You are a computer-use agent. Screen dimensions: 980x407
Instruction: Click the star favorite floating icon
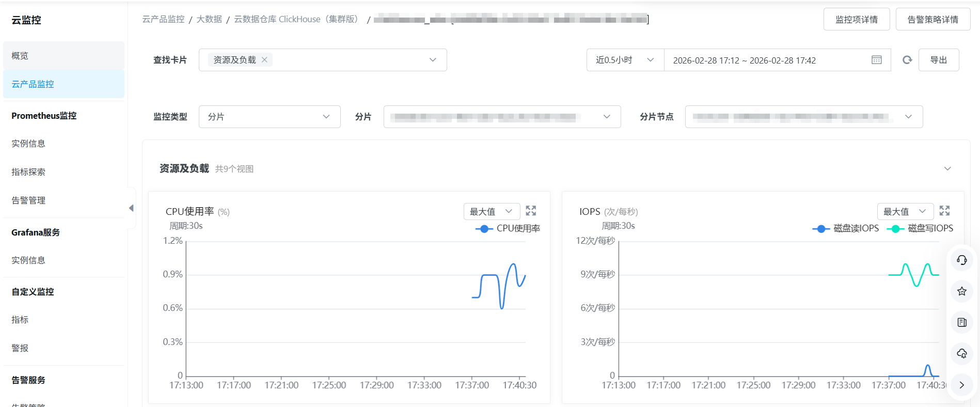click(961, 291)
